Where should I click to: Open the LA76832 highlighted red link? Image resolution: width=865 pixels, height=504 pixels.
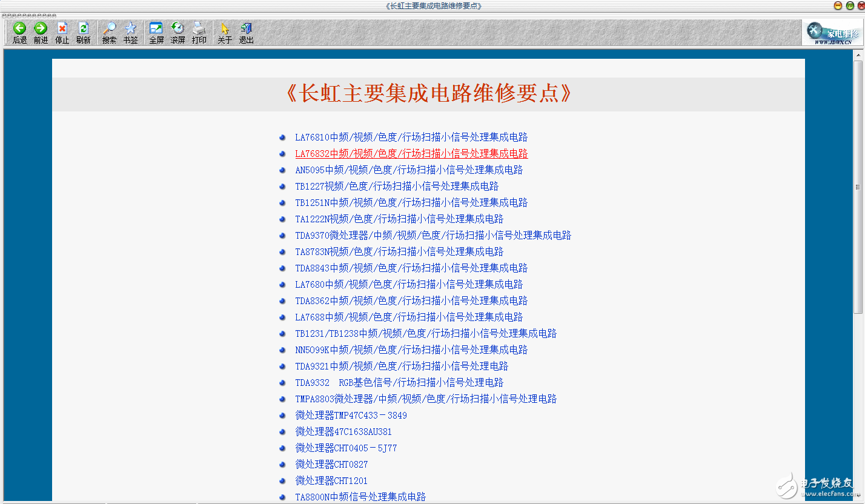[x=411, y=153]
